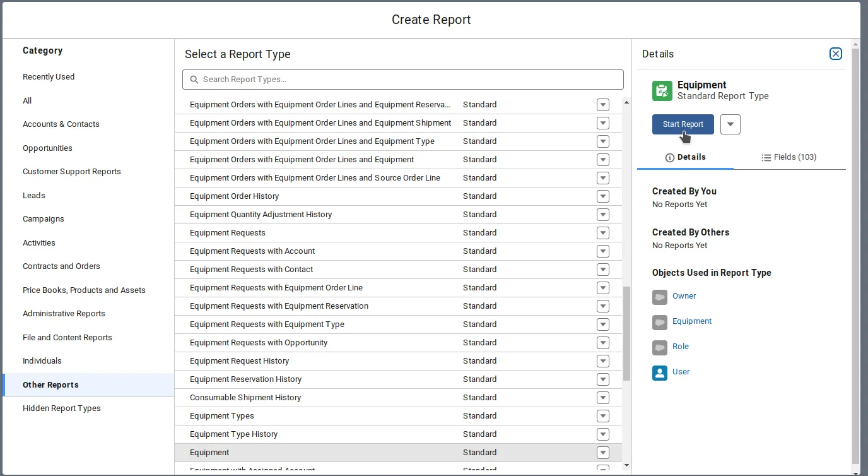Open actions menu for Equipment Types row
The width and height of the screenshot is (868, 476).
coord(603,416)
